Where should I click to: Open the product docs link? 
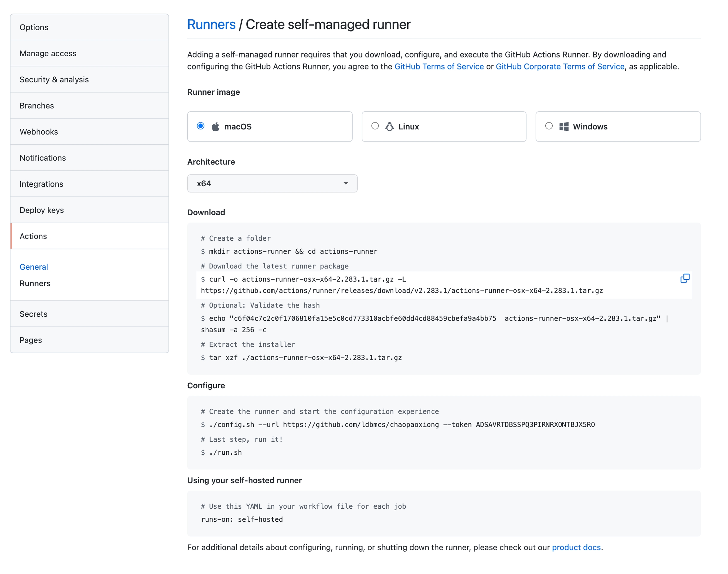click(576, 547)
